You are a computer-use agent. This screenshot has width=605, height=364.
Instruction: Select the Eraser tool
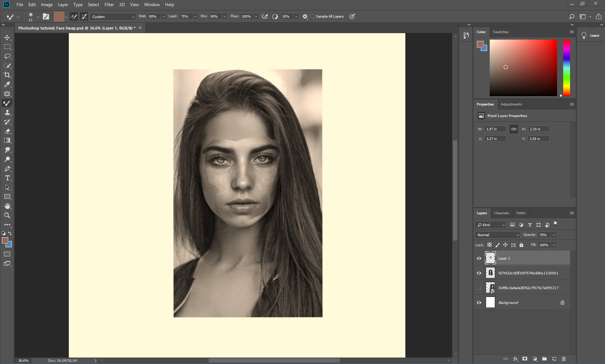click(7, 131)
